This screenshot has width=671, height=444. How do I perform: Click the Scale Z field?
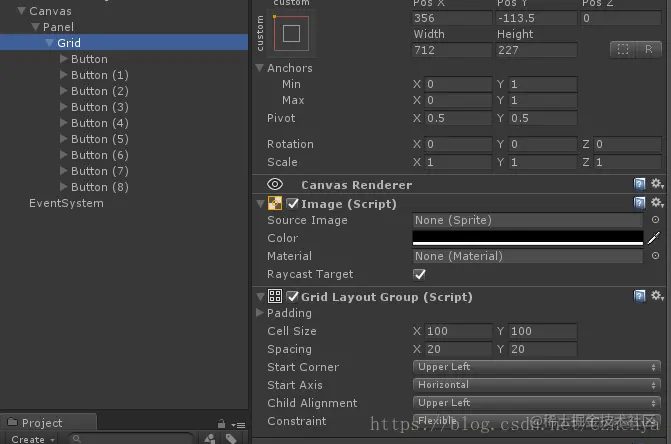627,162
